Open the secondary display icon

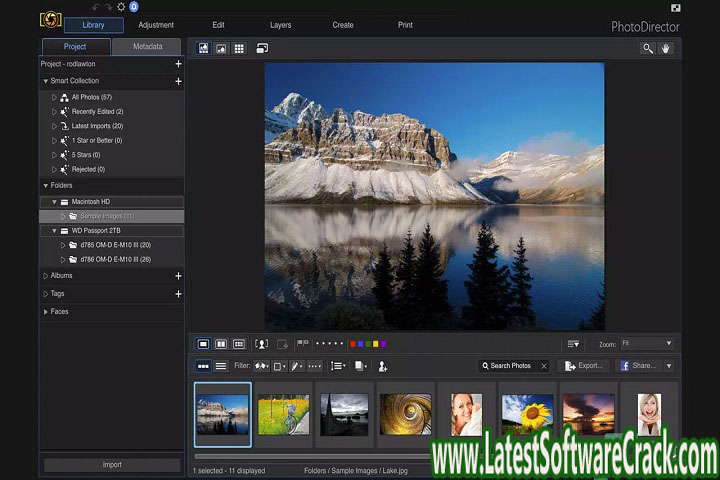point(262,48)
